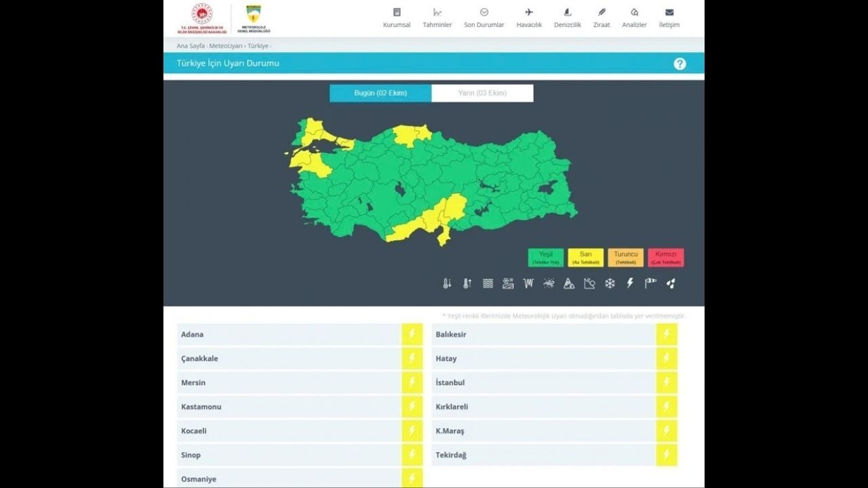Click the lightning icon in the Kastamonu row
Screen dimensions: 868x488
pos(412,407)
